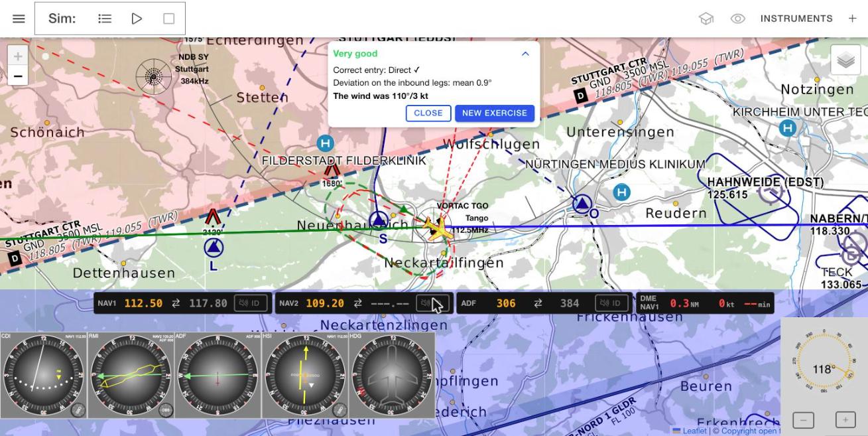
Task: Select ADF active frequency 306
Action: click(506, 303)
